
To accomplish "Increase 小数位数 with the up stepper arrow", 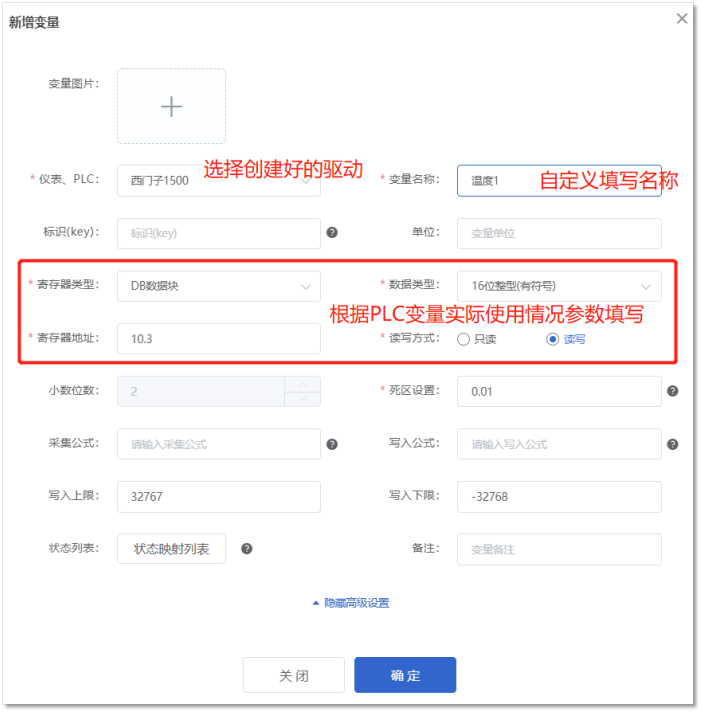I will coord(303,384).
